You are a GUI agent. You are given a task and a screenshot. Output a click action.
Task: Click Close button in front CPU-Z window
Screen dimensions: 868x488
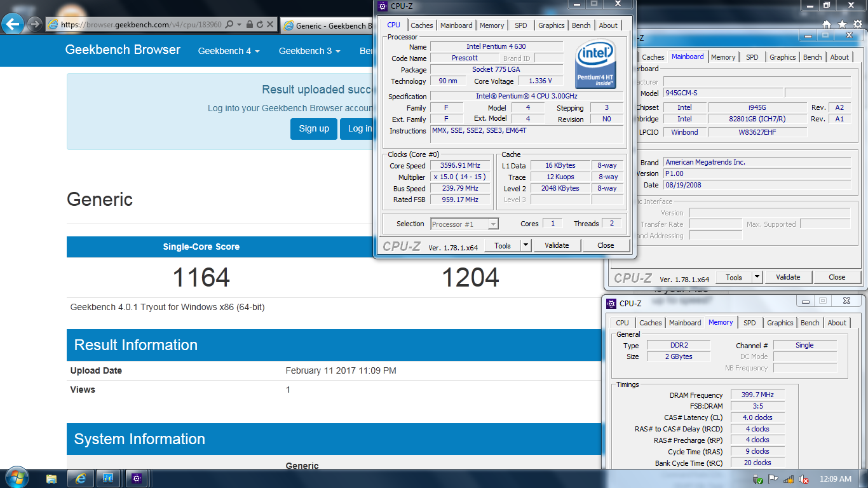606,245
